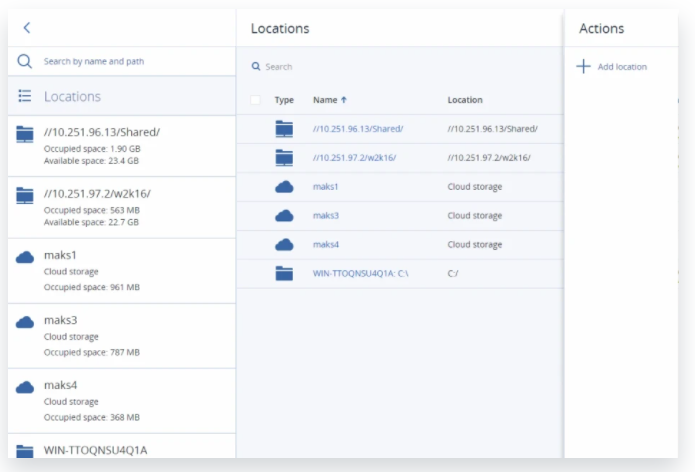695x472 pixels.
Task: Click the Type column header
Action: click(x=284, y=100)
